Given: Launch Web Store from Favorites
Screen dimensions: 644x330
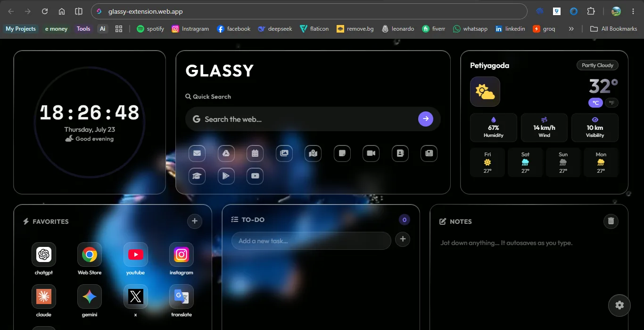Looking at the screenshot, I should (90, 259).
